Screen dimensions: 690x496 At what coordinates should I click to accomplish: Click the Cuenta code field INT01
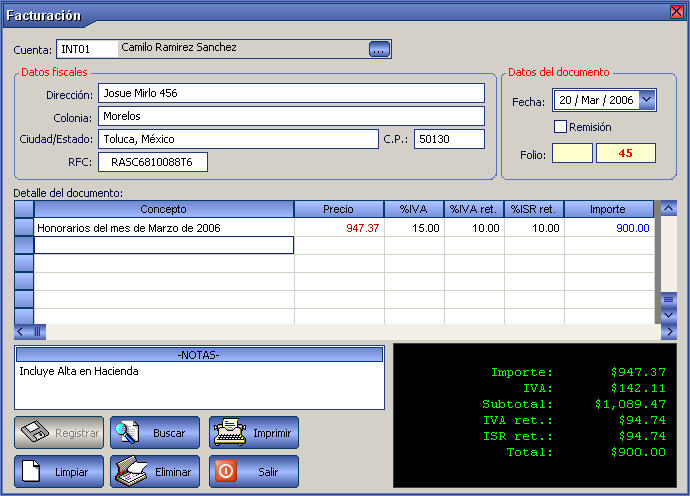87,49
